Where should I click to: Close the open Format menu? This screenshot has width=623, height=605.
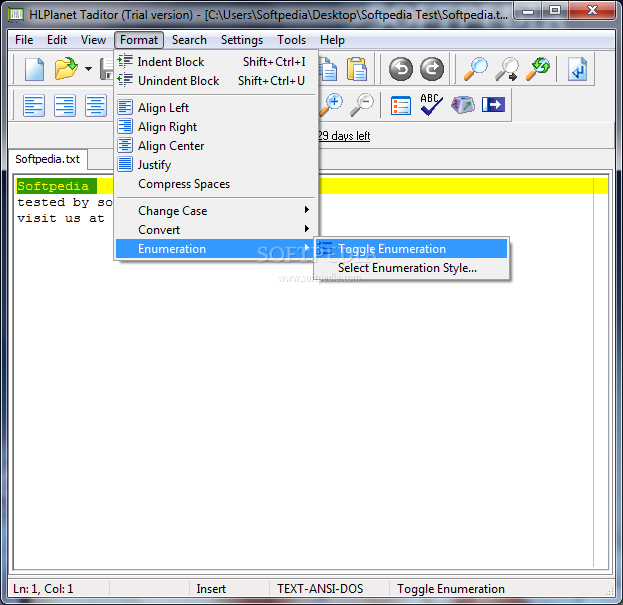pyautogui.click(x=139, y=40)
